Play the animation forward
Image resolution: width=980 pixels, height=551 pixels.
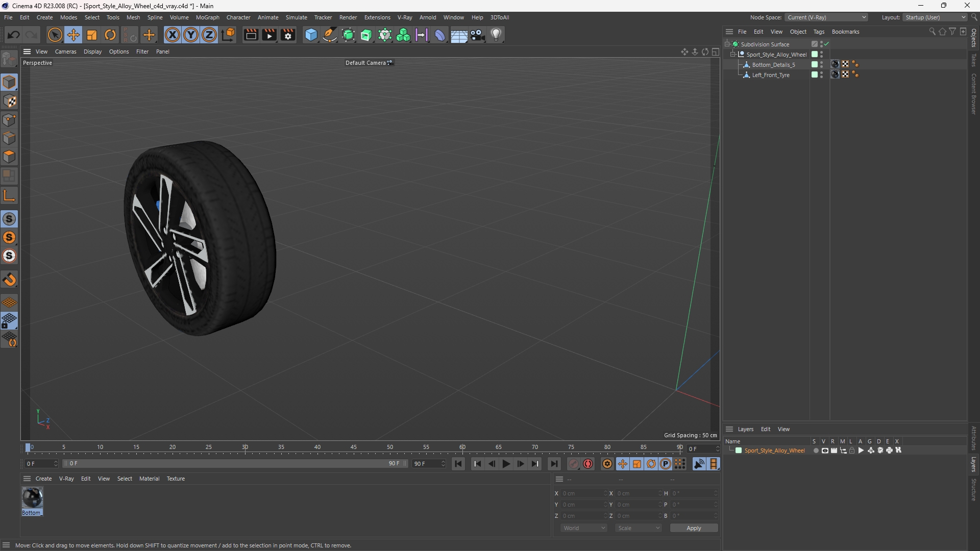[506, 464]
